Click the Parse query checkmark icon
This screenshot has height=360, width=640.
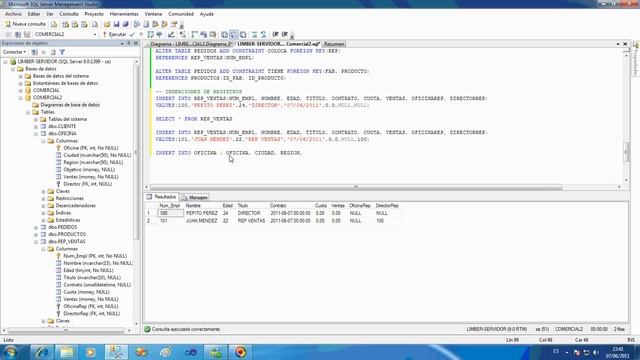tap(132, 34)
